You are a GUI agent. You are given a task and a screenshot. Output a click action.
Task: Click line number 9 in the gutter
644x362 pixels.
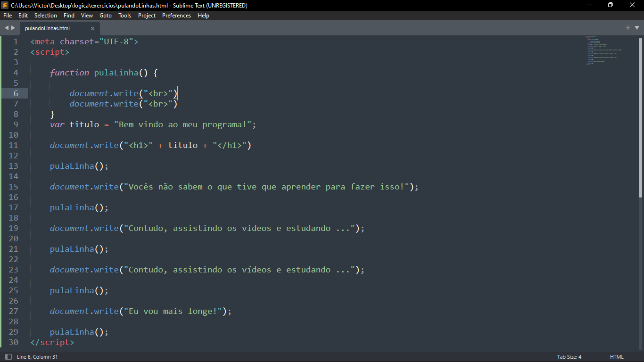tap(16, 124)
